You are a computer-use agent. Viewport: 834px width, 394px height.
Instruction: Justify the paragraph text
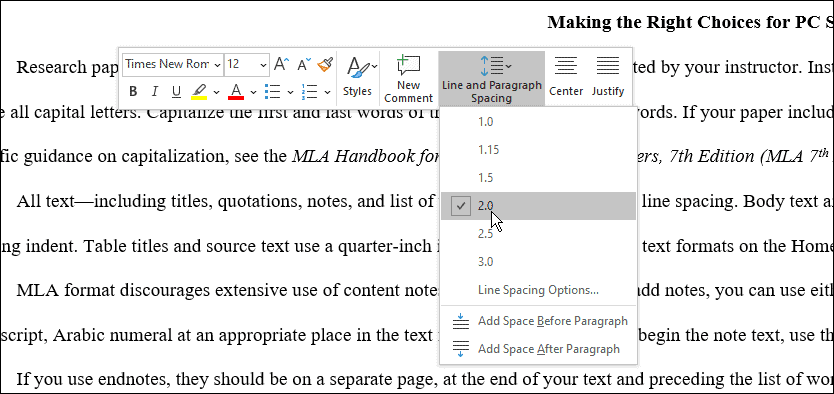[607, 78]
